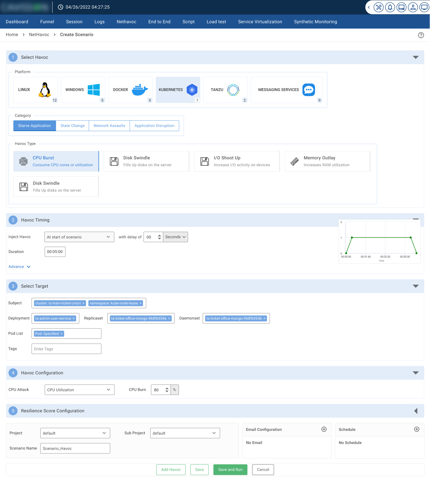Image resolution: width=430 pixels, height=504 pixels.
Task: Click the Save and Run button
Action: [230, 470]
